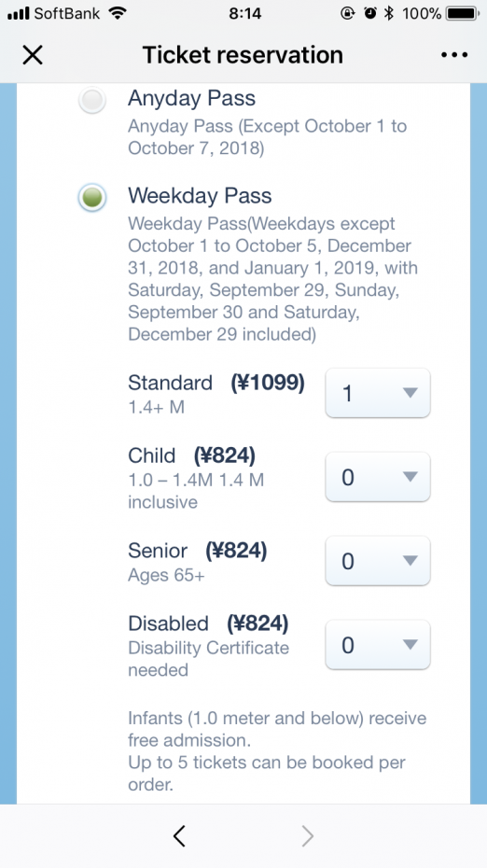Tap the Bluetooth icon in status bar
Viewport: 487px width, 868px height.
click(x=389, y=13)
